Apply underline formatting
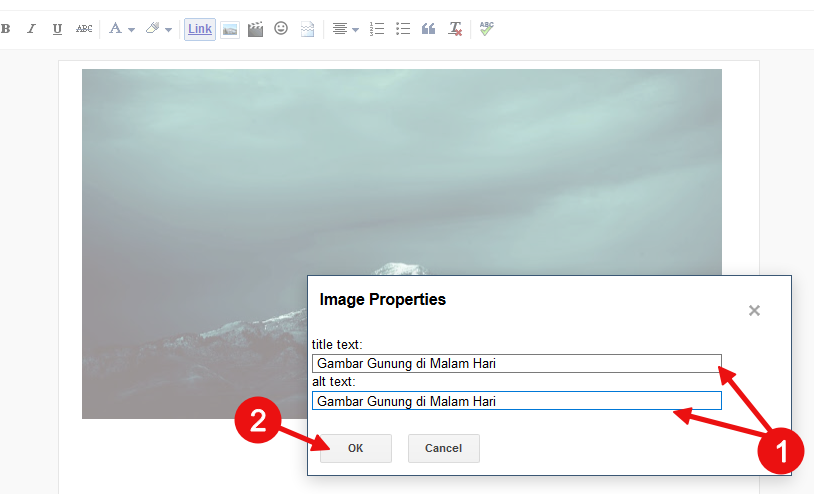 pos(57,29)
